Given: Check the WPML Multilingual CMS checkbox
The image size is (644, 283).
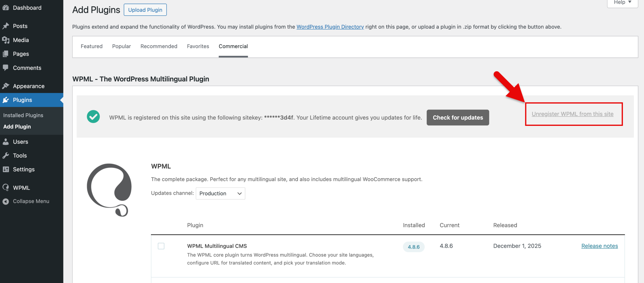Looking at the screenshot, I should point(161,246).
